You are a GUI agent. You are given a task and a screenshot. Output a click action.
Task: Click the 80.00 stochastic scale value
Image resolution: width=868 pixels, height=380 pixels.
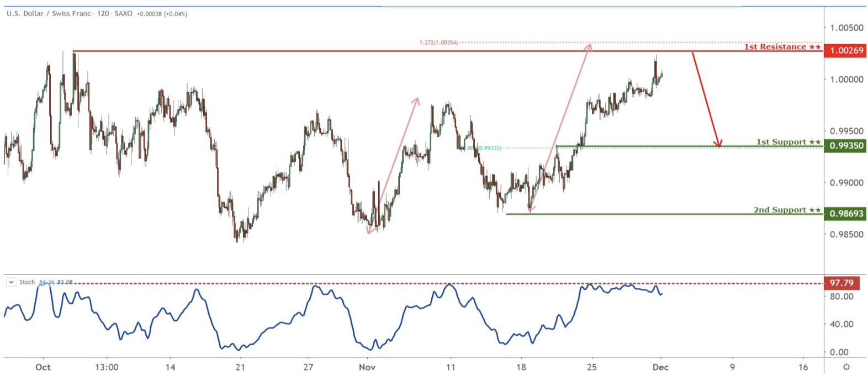coord(842,297)
